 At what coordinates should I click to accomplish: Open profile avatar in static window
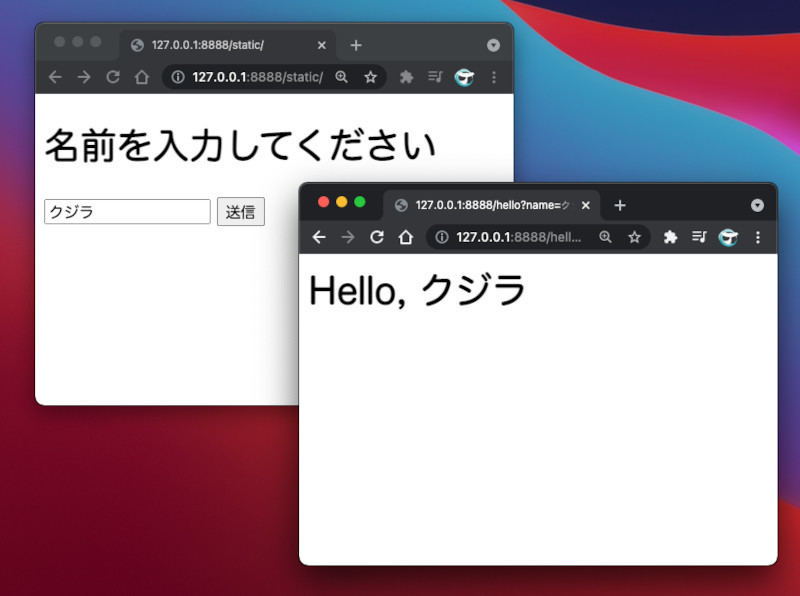[464, 77]
